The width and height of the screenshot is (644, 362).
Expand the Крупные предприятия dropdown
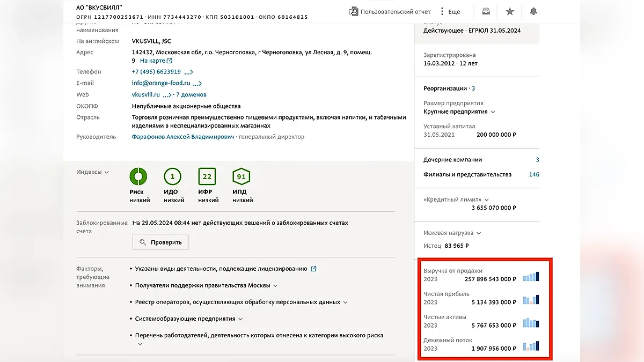[493, 112]
